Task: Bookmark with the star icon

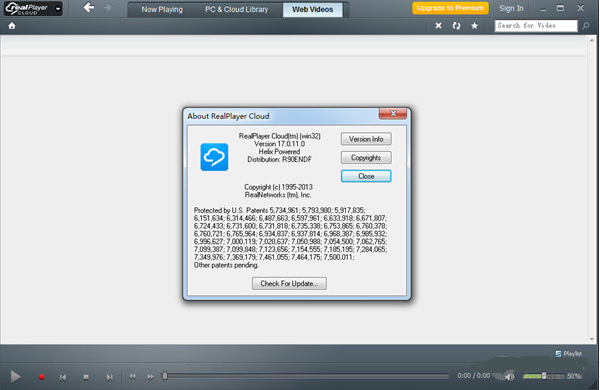Action: pyautogui.click(x=474, y=26)
